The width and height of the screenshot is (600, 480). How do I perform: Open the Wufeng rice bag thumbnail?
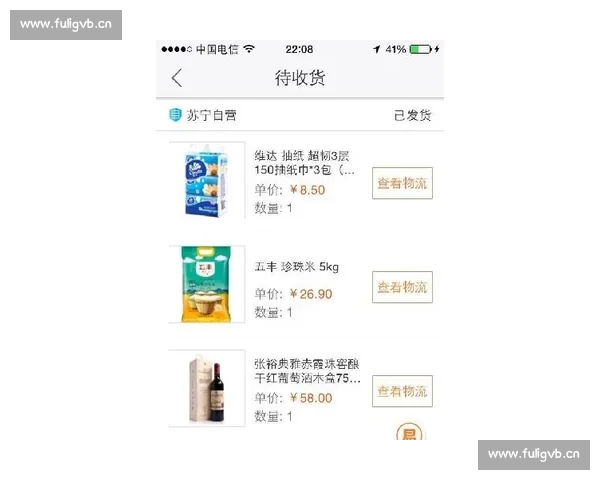click(x=207, y=284)
